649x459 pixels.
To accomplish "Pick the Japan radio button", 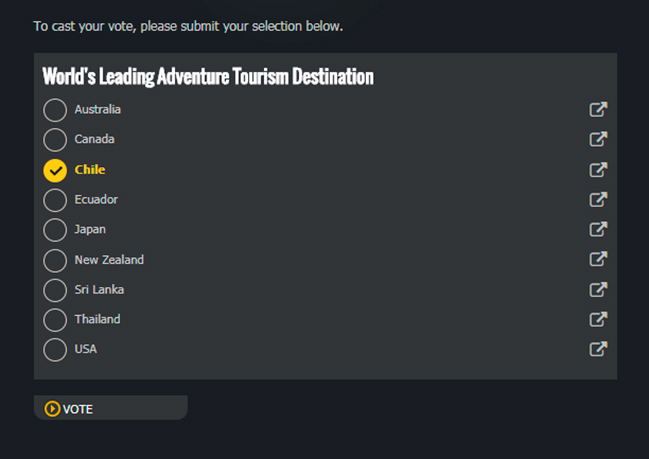I will click(x=55, y=230).
